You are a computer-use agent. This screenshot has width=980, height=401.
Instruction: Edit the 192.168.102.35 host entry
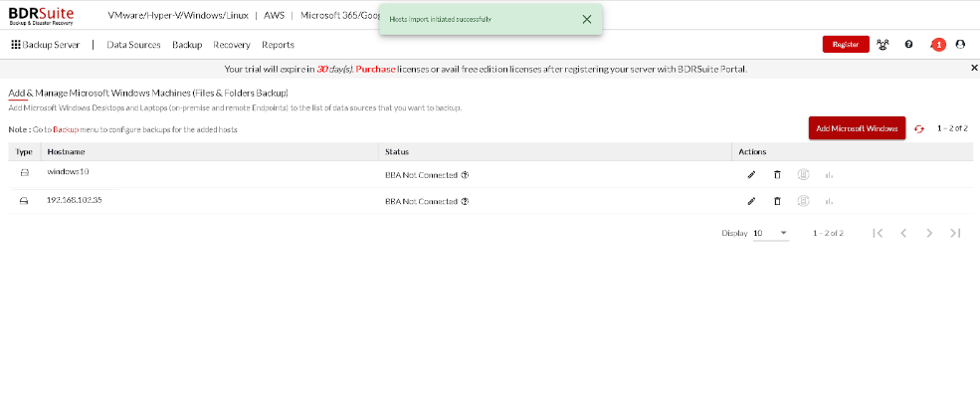click(751, 201)
